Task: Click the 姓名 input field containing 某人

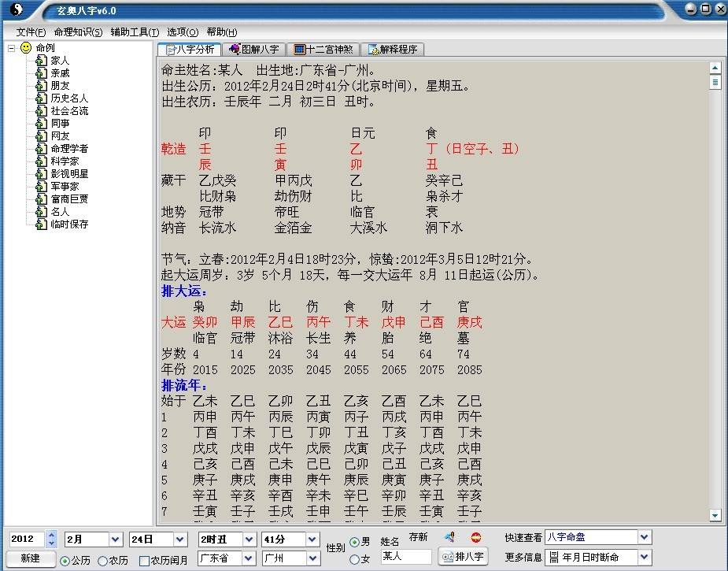Action: pyautogui.click(x=406, y=556)
